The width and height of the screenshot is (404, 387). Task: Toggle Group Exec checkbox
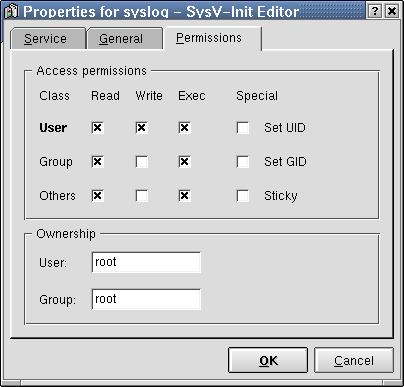(x=185, y=162)
